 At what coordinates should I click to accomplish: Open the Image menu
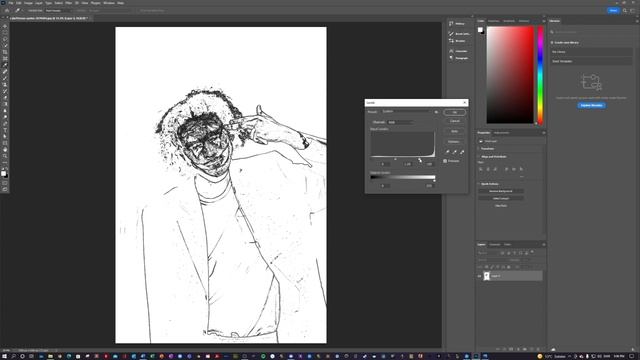point(28,3)
